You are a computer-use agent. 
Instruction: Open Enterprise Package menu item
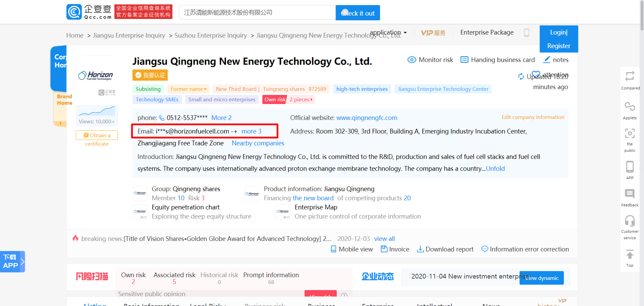coord(487,33)
